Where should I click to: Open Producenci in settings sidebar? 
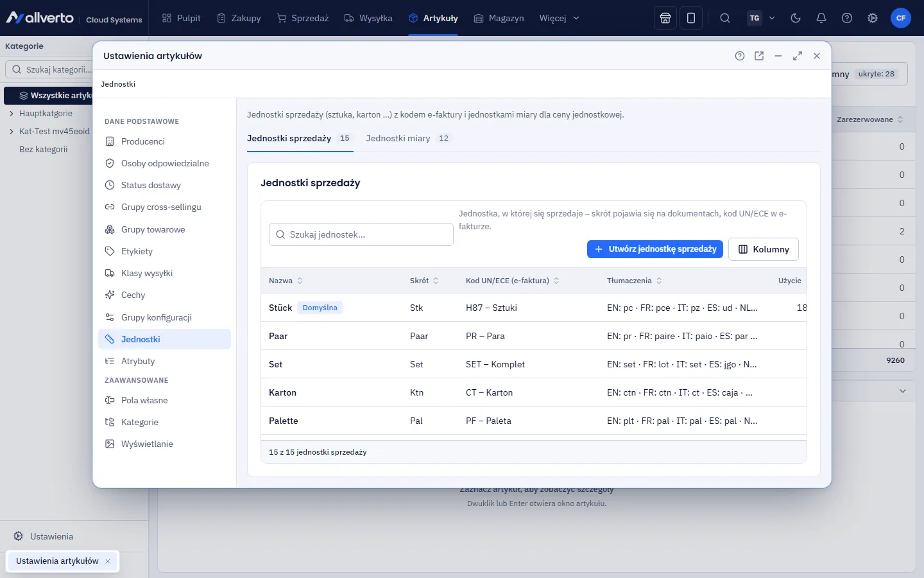coord(165,141)
